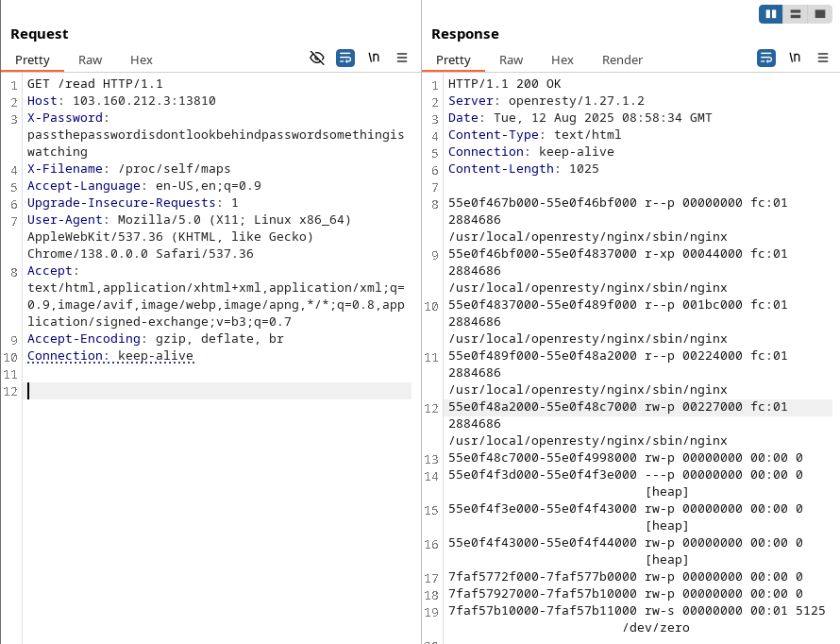The width and height of the screenshot is (840, 644).
Task: Select the Hex tab in Request
Action: click(x=142, y=59)
